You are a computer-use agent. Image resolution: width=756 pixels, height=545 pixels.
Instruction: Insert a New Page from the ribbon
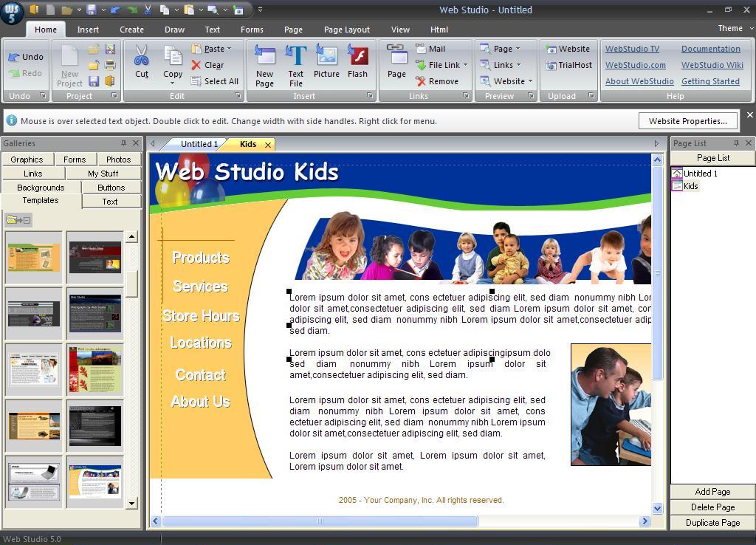coord(264,63)
